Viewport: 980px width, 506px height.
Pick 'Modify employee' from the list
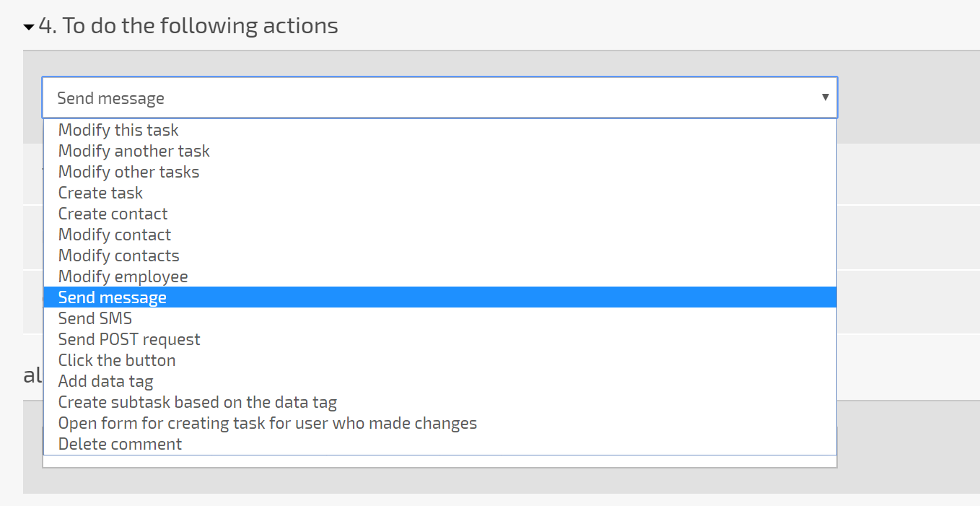439,276
